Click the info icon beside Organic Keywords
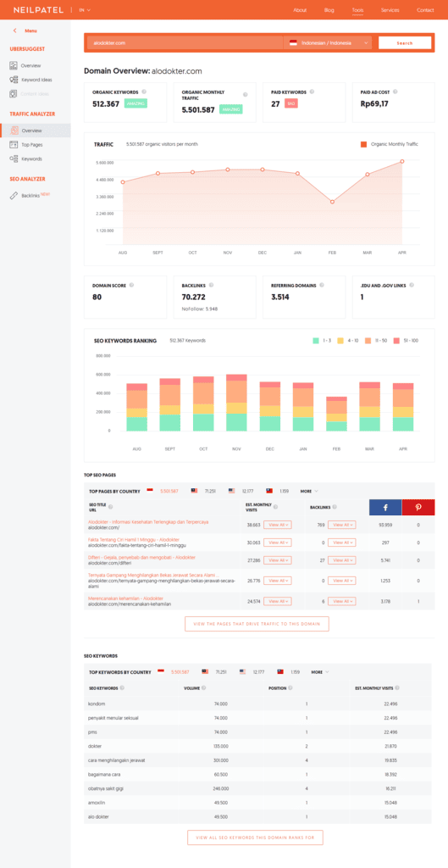 point(144,92)
